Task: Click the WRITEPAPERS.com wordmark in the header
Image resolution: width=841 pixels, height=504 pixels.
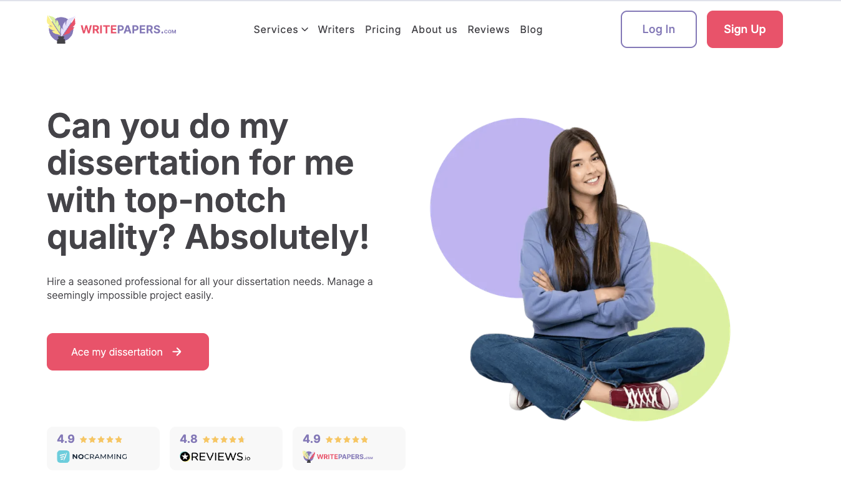Action: click(129, 29)
